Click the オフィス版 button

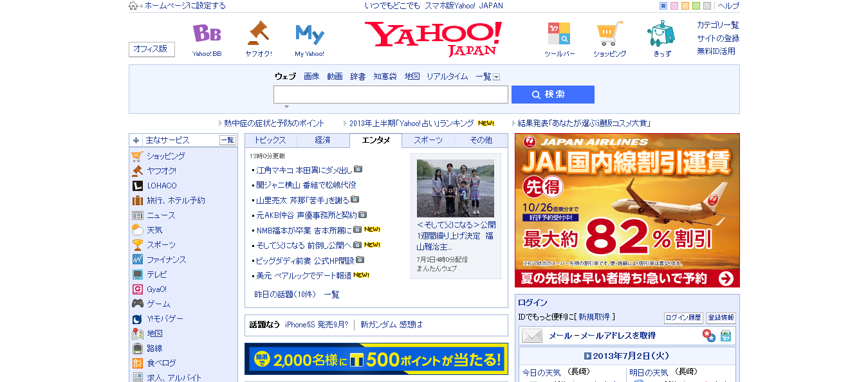click(152, 49)
